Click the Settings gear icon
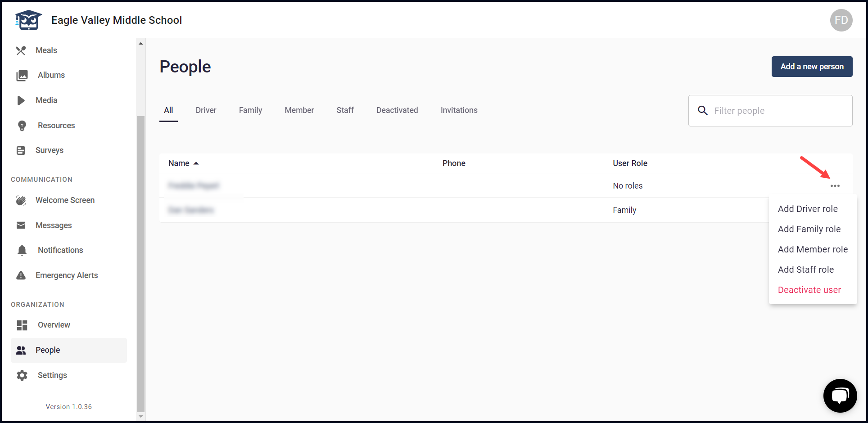868x423 pixels. [x=22, y=375]
